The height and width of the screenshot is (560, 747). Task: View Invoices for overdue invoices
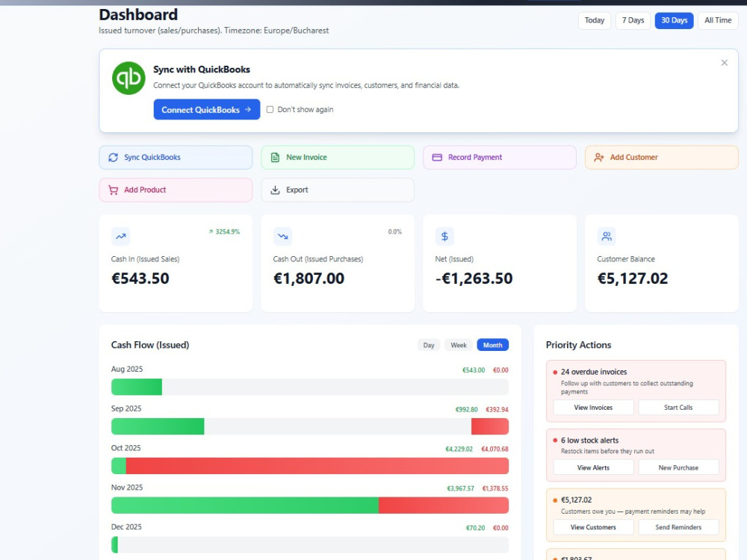pos(593,408)
